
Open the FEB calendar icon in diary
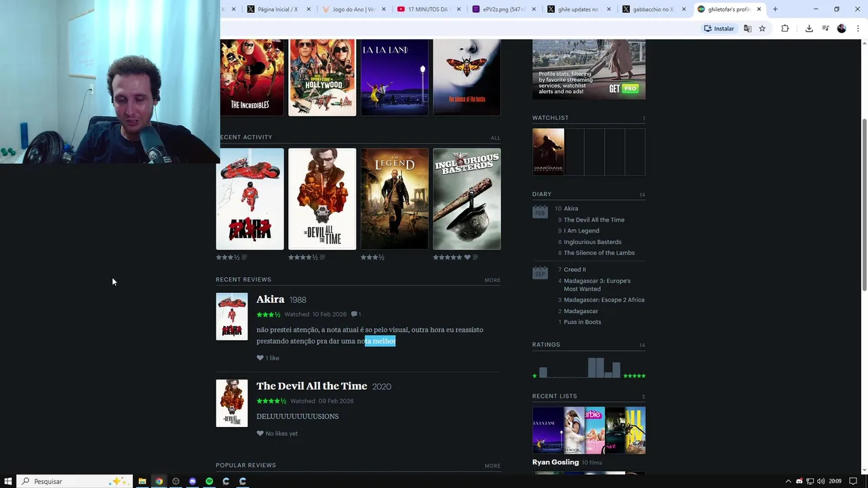tap(540, 211)
